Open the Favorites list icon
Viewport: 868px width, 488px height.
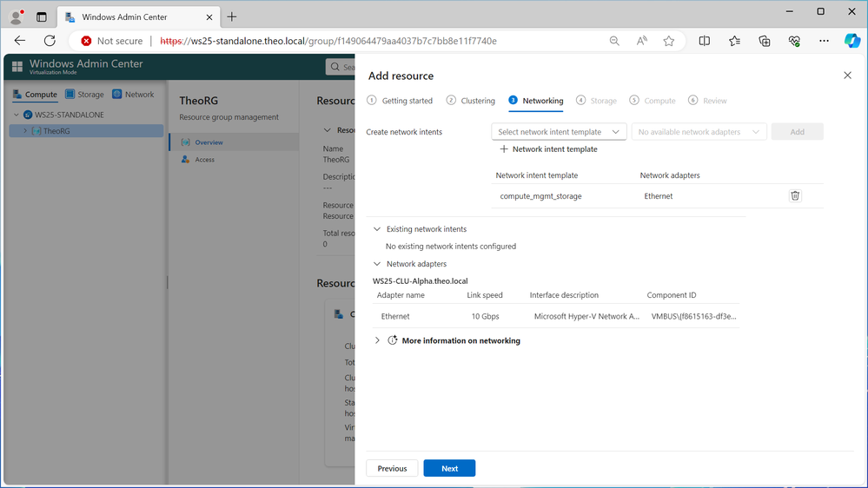click(734, 41)
